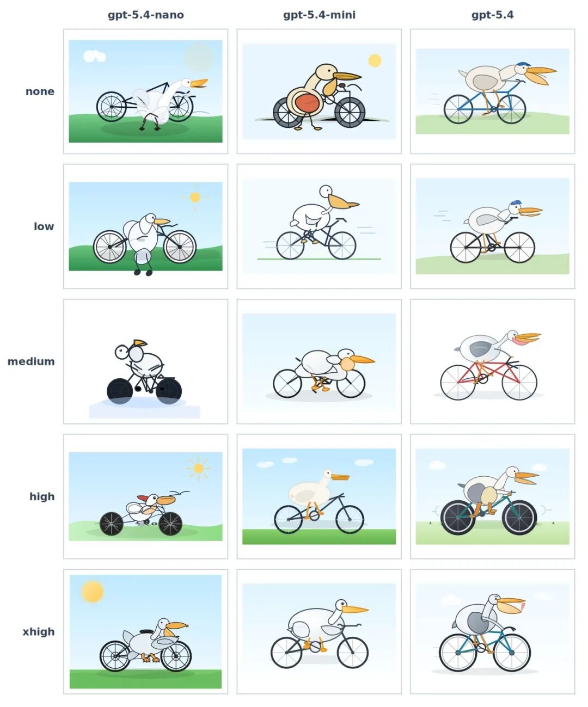Click the medium row label
This screenshot has width=588, height=707.
tap(31, 361)
